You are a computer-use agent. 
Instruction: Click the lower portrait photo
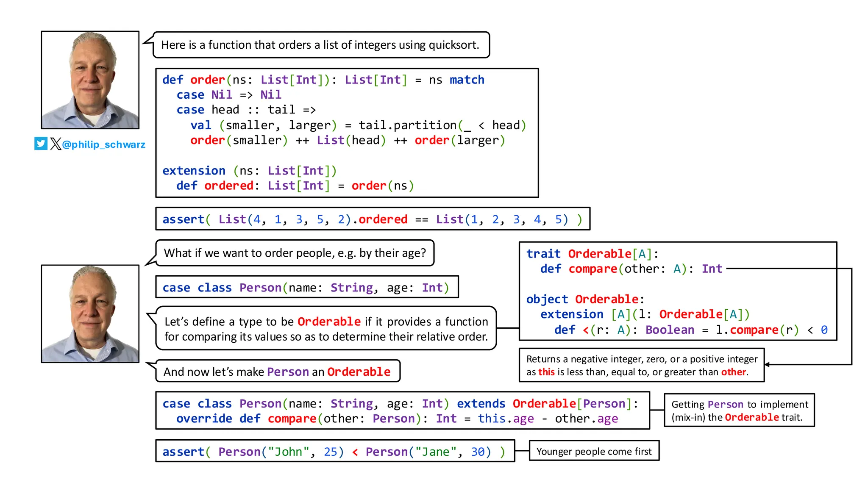(90, 313)
